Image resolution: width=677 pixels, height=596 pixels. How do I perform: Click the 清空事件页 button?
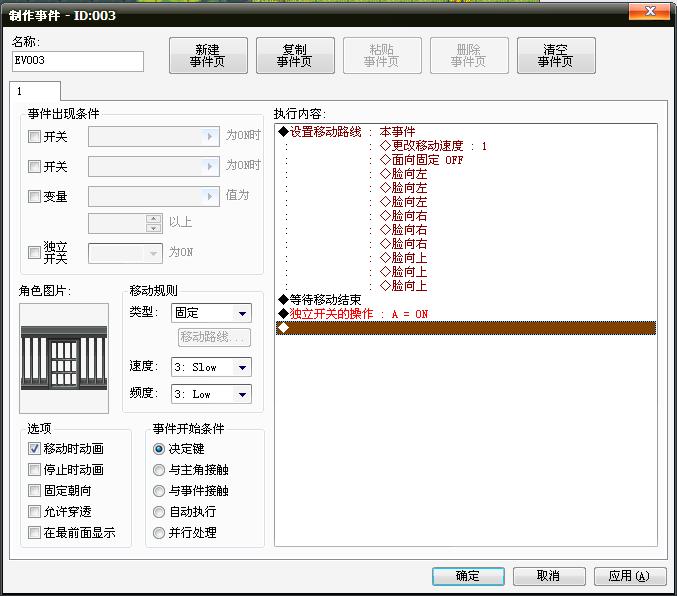[x=556, y=55]
